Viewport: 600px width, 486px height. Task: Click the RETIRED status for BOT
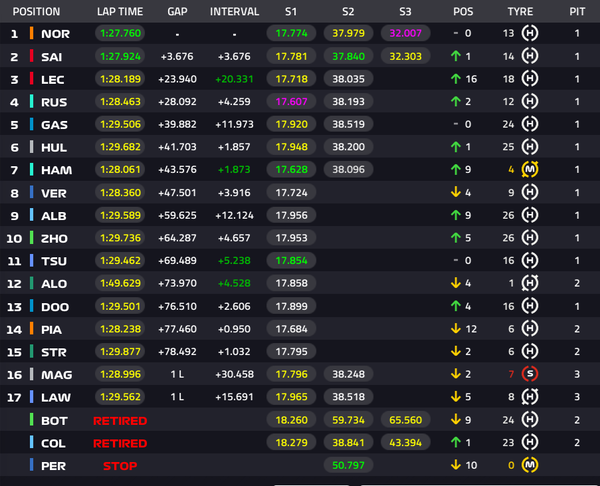[x=120, y=421]
